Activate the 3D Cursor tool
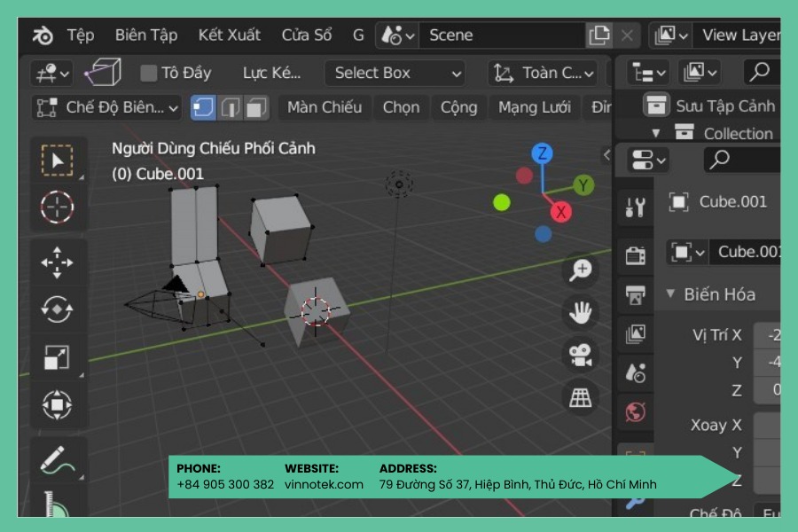Viewport: 798px width, 532px height. tap(57, 207)
